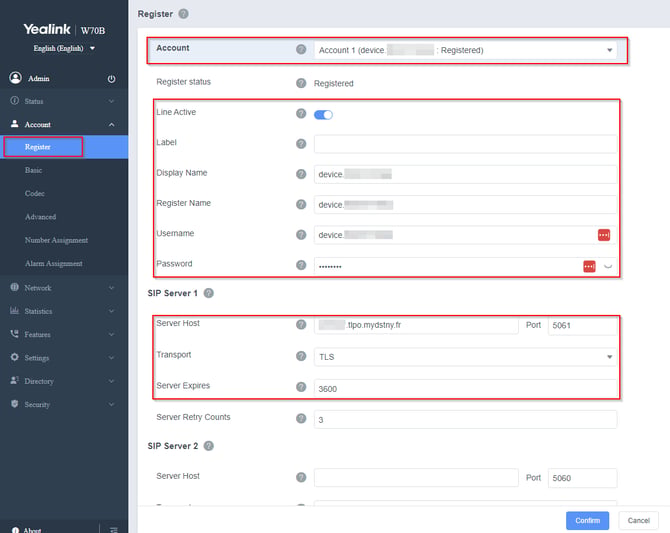This screenshot has height=533, width=670.
Task: Expand the Statistics menu section
Action: [x=63, y=311]
